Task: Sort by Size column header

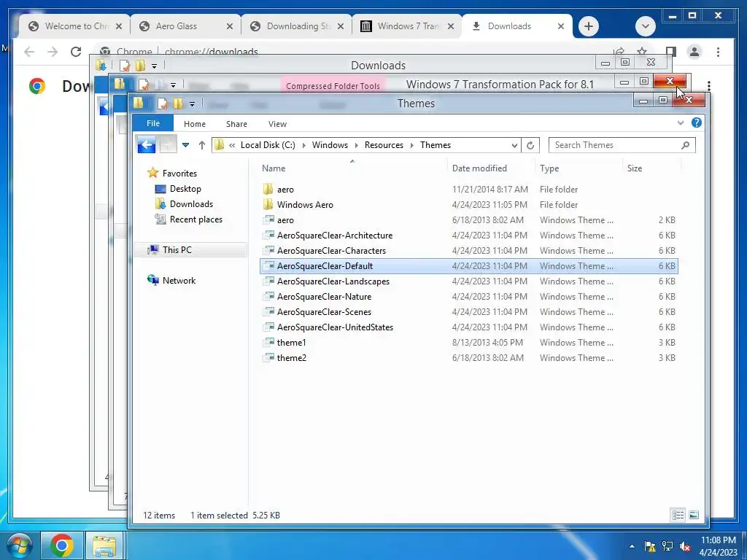Action: (635, 168)
